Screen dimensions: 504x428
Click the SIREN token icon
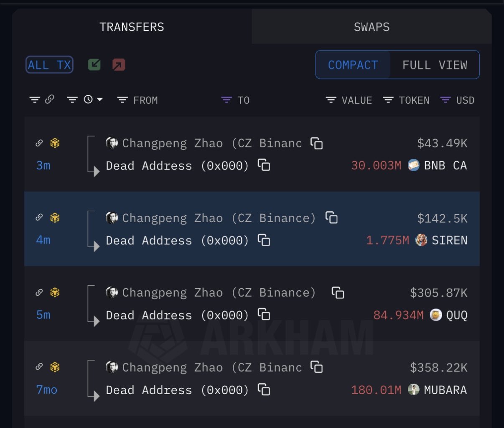[421, 240]
